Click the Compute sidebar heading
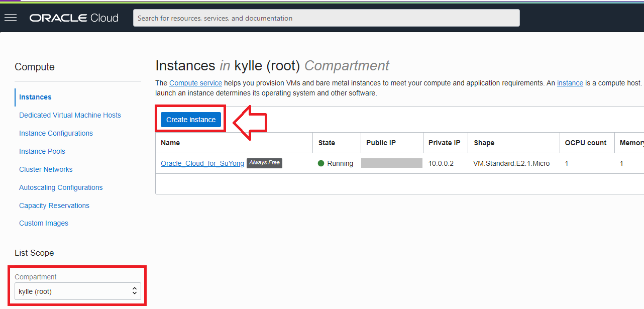The height and width of the screenshot is (309, 644). click(x=35, y=67)
